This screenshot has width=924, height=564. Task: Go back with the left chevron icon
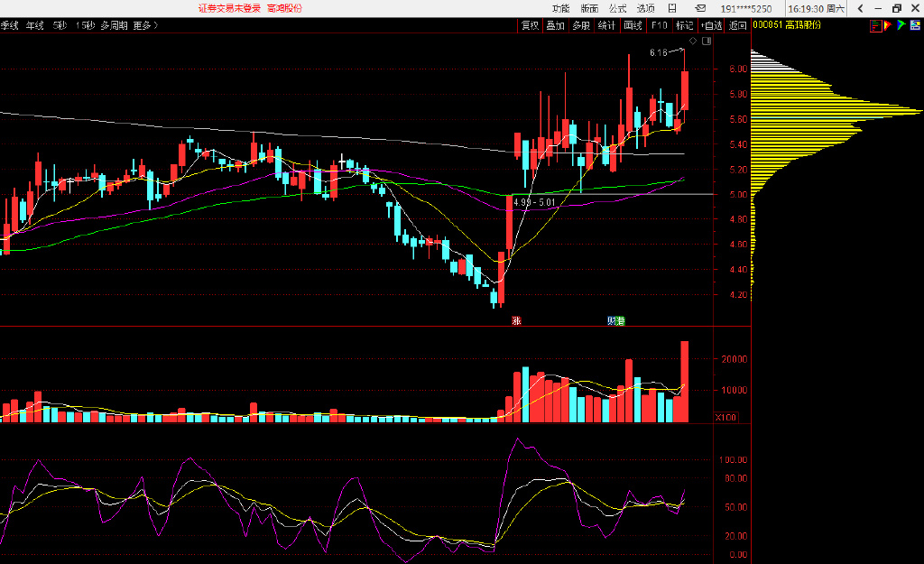pos(860,8)
